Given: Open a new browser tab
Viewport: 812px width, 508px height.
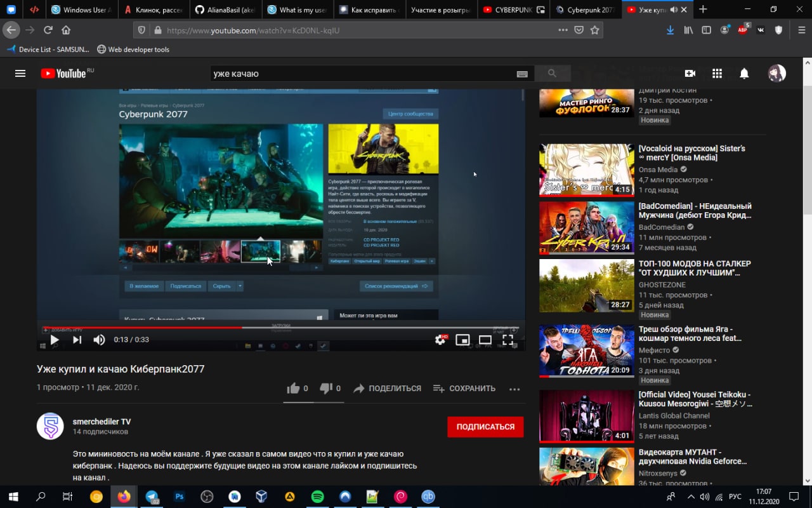Looking at the screenshot, I should (x=703, y=10).
